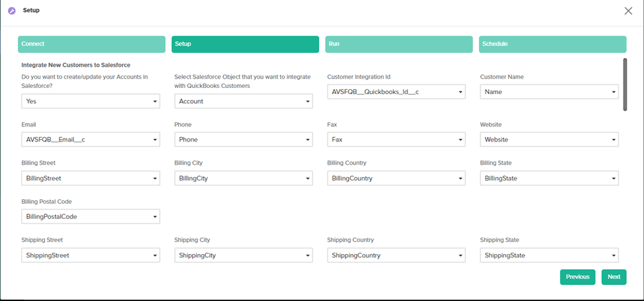
Task: Select the active Setup step tab
Action: pyautogui.click(x=245, y=44)
